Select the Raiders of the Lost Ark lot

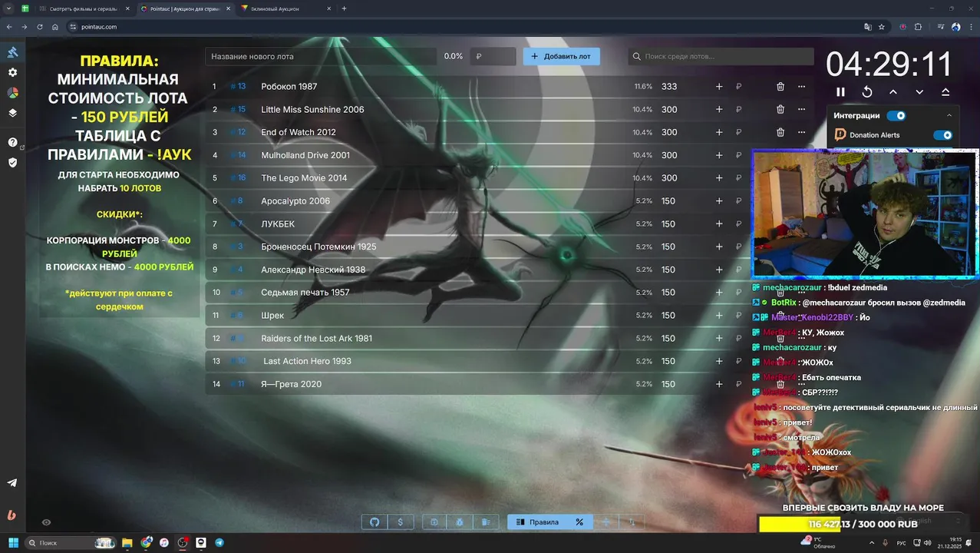pos(317,339)
